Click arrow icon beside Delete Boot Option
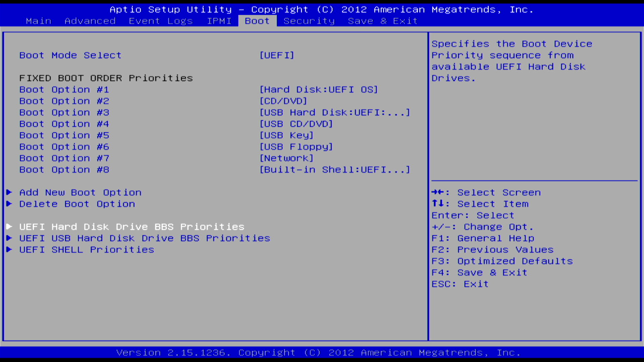The image size is (644, 362). (x=9, y=204)
